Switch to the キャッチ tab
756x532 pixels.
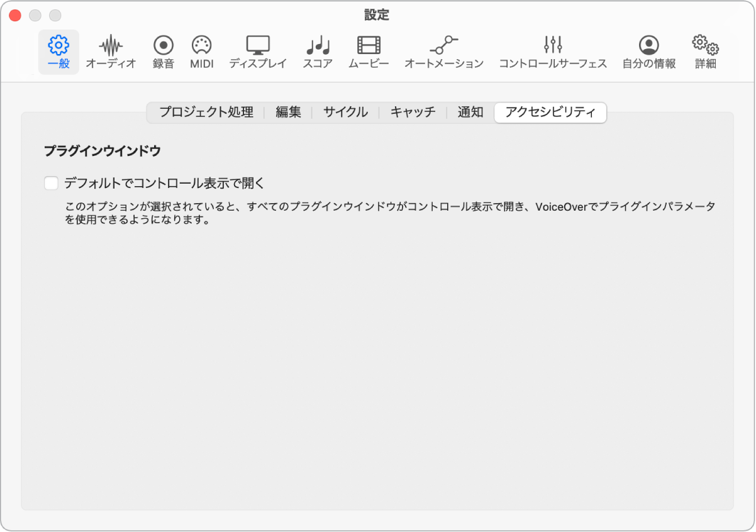click(x=413, y=113)
